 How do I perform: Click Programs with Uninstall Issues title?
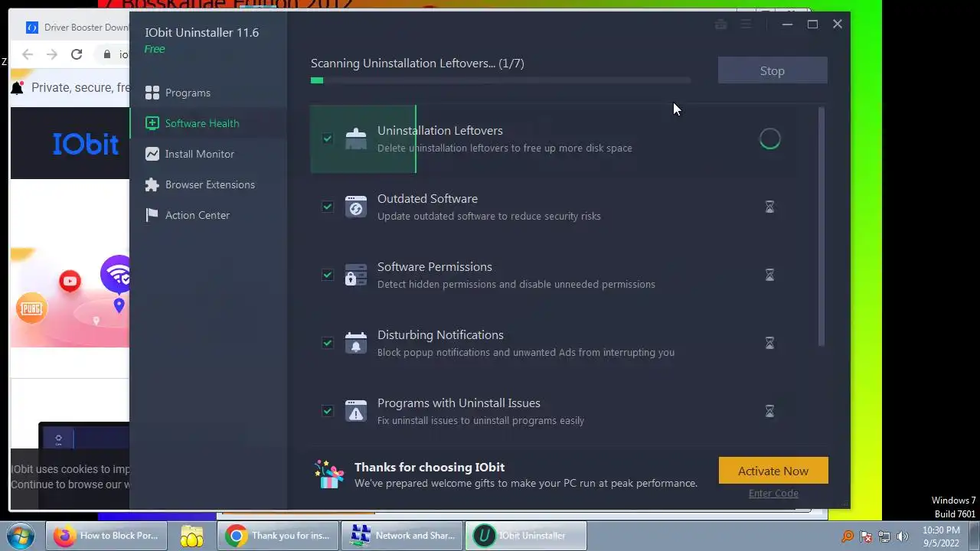[459, 403]
